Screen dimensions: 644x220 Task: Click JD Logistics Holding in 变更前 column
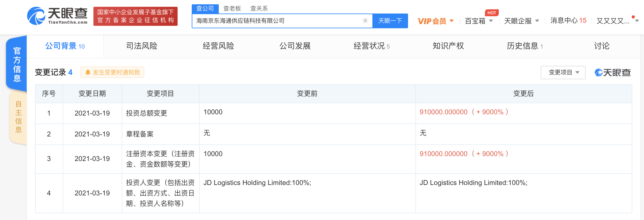coord(257,183)
